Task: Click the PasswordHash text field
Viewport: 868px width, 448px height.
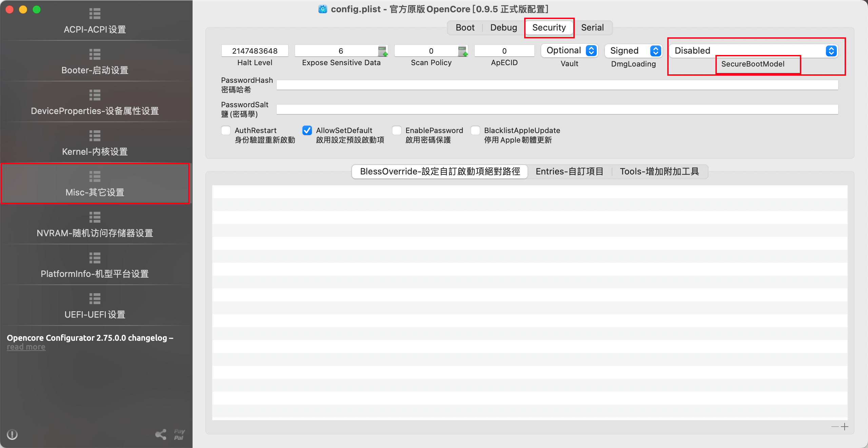Action: click(x=557, y=85)
